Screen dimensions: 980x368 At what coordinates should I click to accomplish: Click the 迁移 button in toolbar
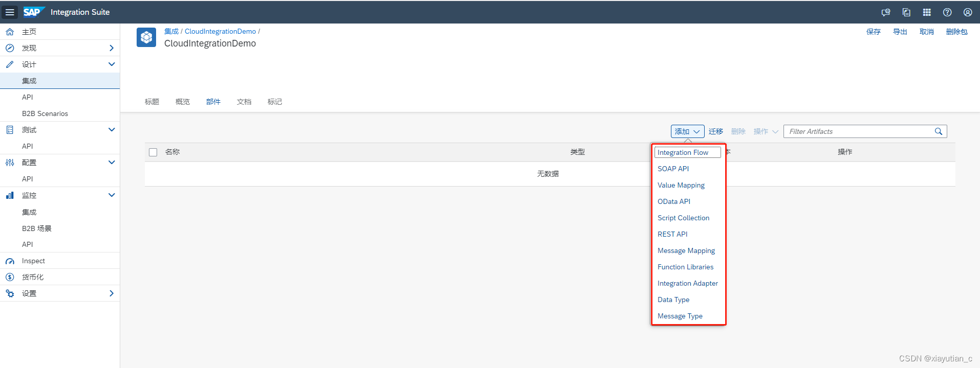pyautogui.click(x=716, y=131)
